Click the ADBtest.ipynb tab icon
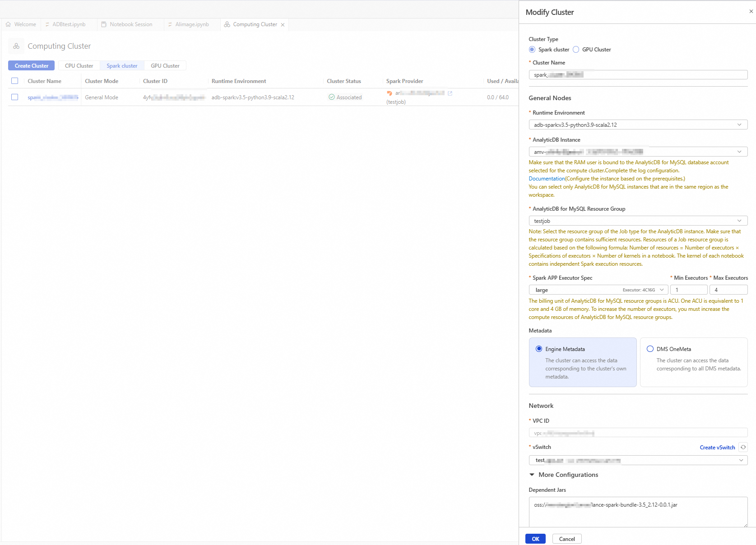 tap(47, 24)
